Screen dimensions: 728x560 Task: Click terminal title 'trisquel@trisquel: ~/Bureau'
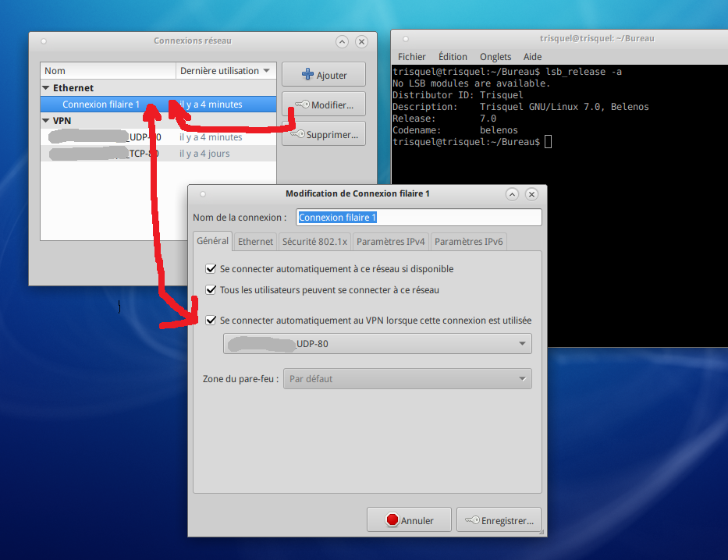[x=597, y=38]
